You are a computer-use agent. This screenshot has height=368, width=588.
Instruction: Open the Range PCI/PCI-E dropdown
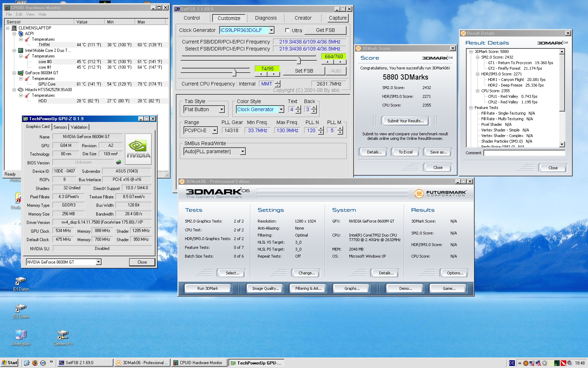click(x=215, y=130)
